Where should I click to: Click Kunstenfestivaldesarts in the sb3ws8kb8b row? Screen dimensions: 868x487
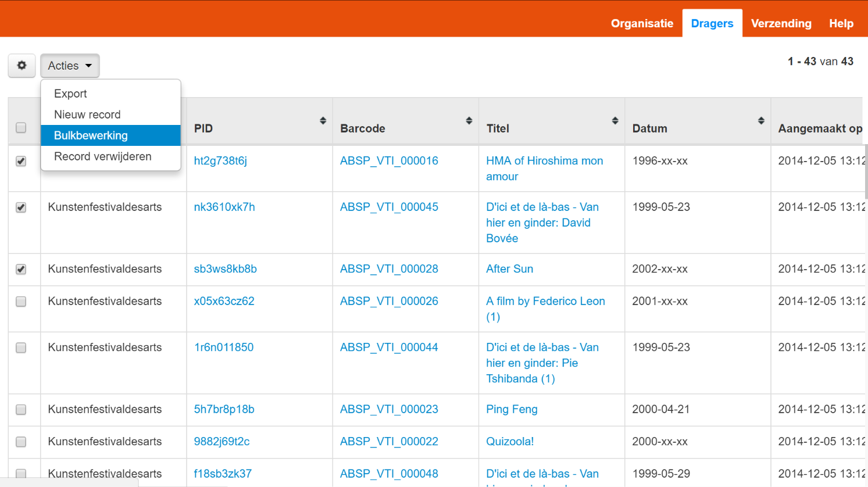105,269
